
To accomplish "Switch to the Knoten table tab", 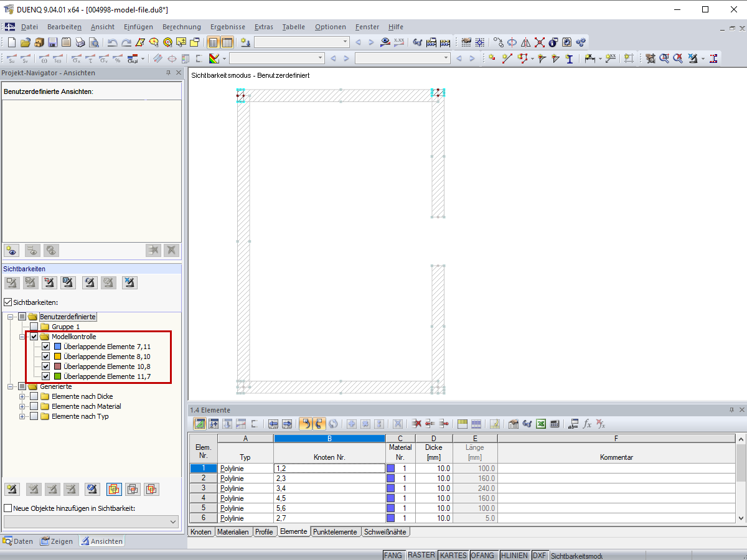I will coord(201,532).
